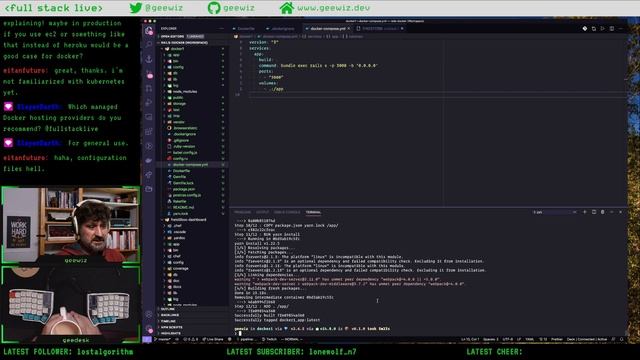Expand the node_modules folder

click(192, 91)
